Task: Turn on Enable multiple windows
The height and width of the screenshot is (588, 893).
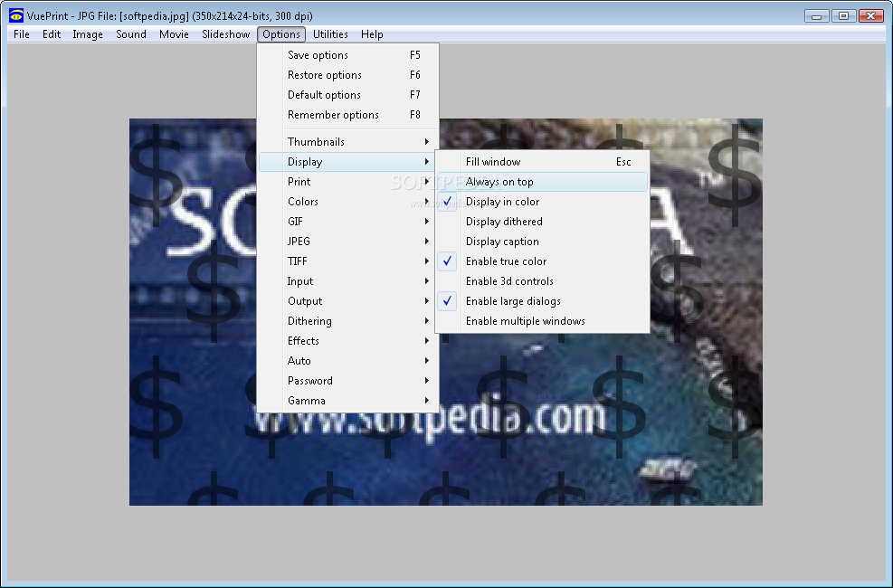Action: coord(542,321)
